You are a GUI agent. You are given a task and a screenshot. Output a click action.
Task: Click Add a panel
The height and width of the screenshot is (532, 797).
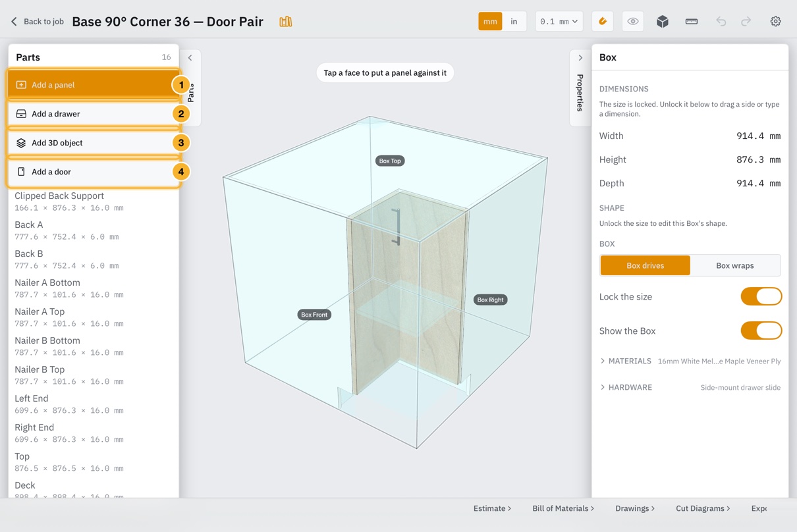point(94,85)
